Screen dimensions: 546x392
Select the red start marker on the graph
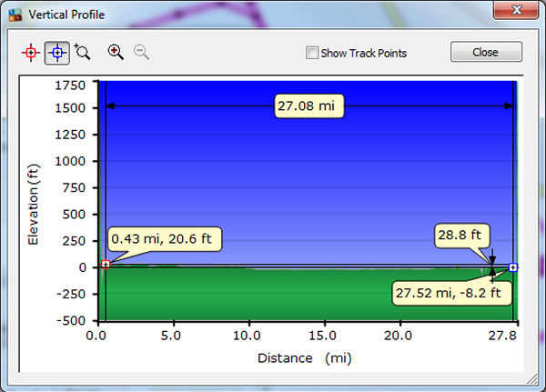[106, 265]
